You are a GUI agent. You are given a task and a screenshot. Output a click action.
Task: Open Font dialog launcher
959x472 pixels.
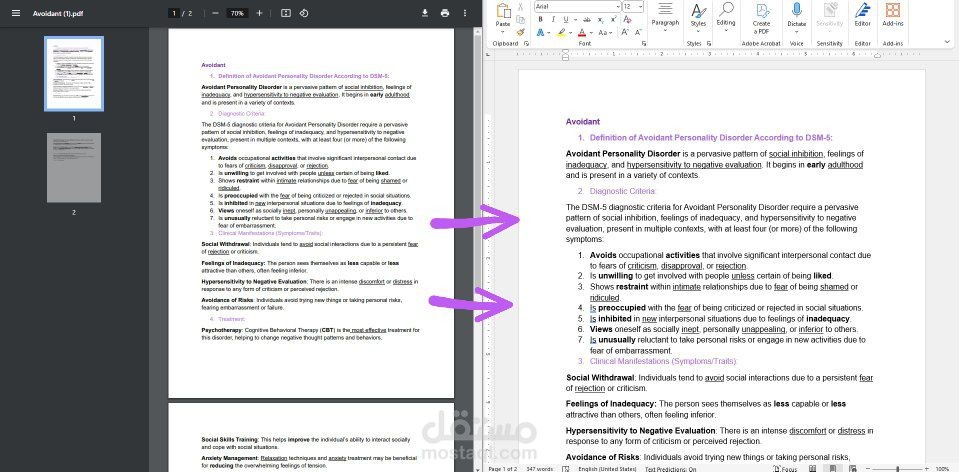click(644, 43)
